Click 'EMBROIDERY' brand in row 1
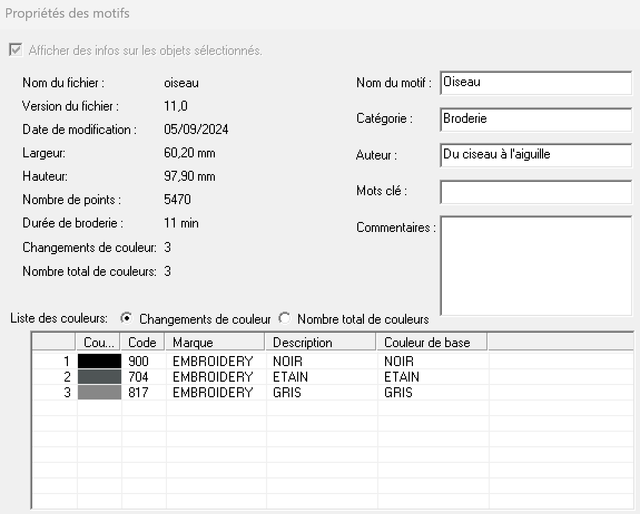Image resolution: width=640 pixels, height=514 pixels. (213, 361)
